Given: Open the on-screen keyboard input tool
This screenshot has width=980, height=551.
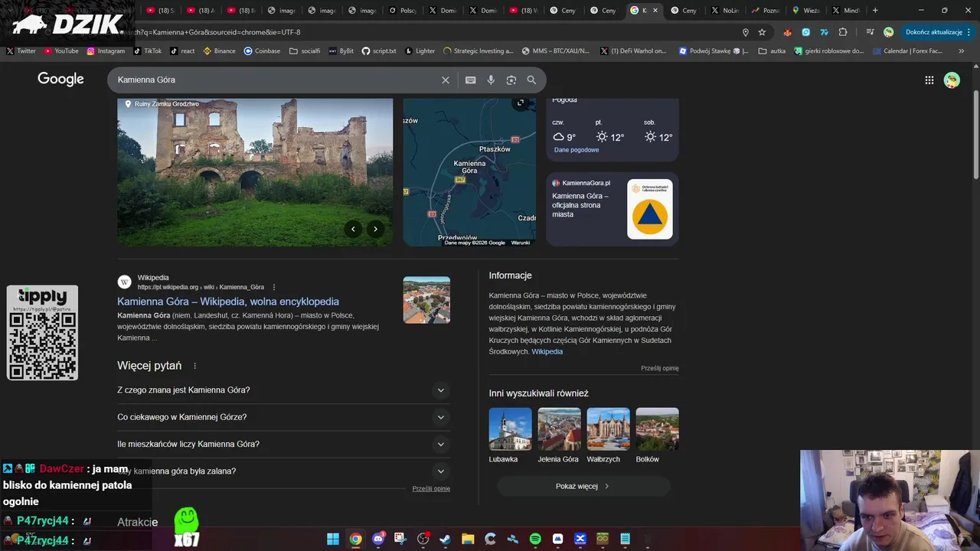Looking at the screenshot, I should coord(470,80).
